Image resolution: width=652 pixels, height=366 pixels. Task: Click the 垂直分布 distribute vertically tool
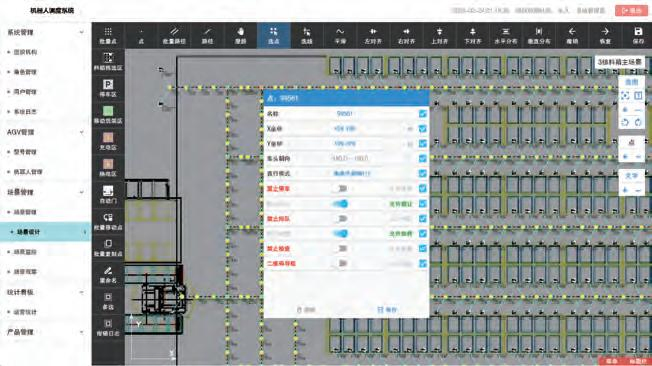[539, 36]
